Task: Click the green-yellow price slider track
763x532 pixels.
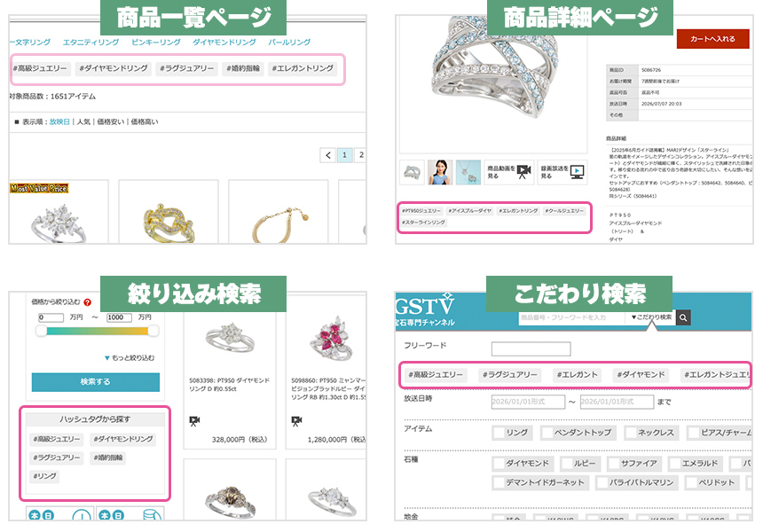Action: pos(98,331)
